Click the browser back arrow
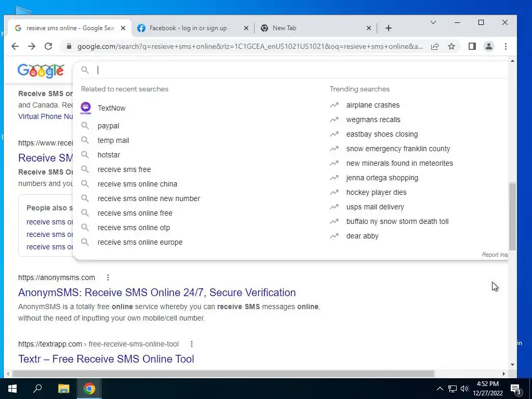The height and width of the screenshot is (399, 532). [15, 46]
